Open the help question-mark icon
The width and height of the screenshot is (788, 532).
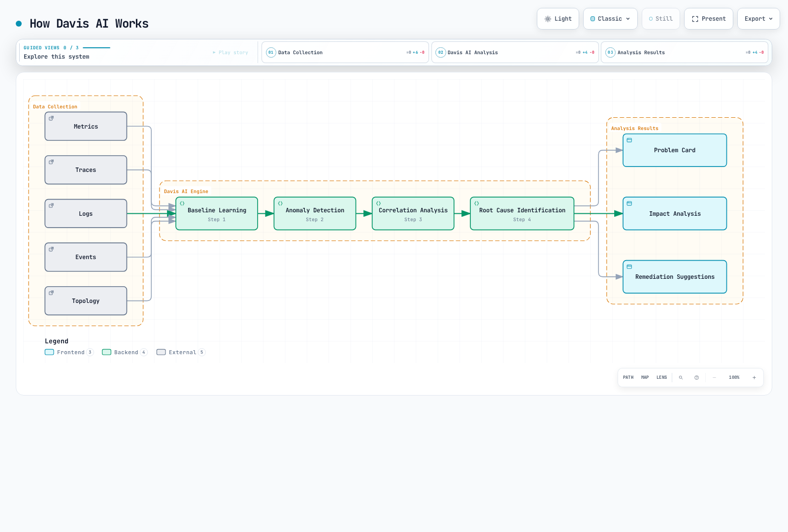[x=697, y=378]
